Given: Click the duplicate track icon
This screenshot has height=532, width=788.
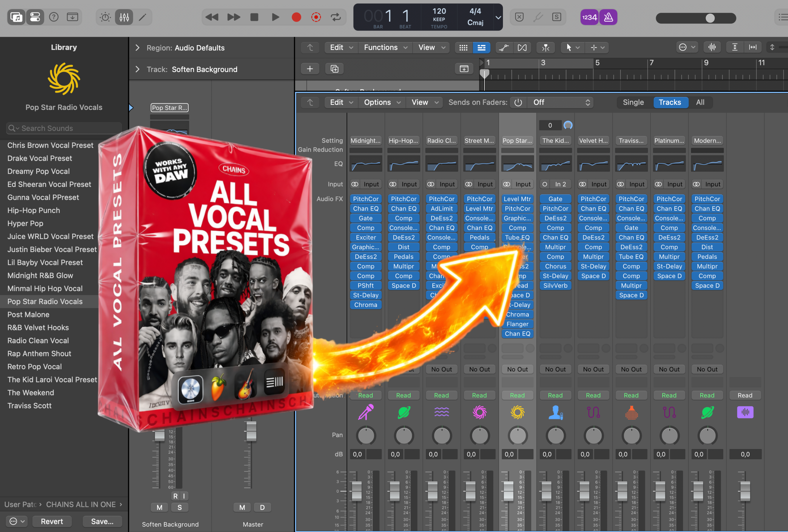Looking at the screenshot, I should tap(334, 69).
